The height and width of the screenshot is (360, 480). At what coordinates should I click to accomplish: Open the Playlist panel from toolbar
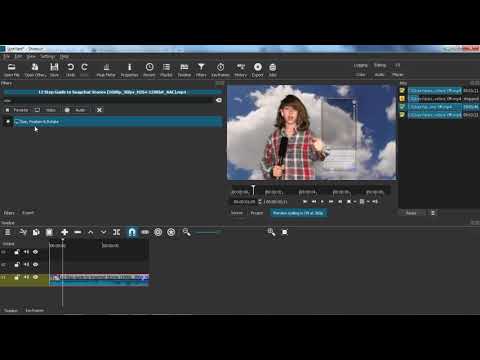point(166,70)
